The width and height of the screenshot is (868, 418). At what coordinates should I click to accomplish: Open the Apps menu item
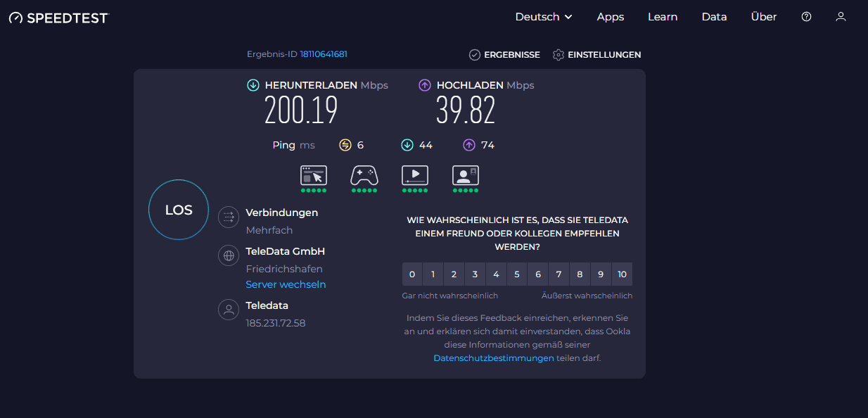(x=611, y=17)
